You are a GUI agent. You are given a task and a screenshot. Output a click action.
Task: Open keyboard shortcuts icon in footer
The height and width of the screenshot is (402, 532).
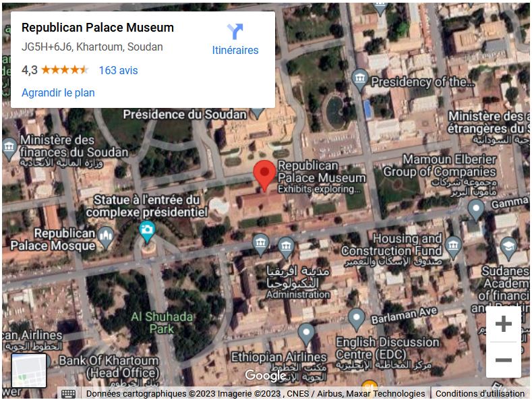[69, 394]
